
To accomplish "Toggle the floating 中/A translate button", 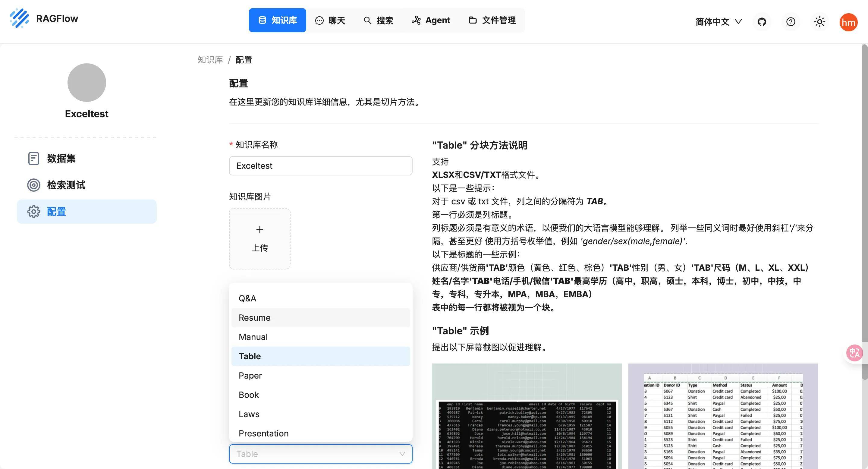I will coord(854,352).
